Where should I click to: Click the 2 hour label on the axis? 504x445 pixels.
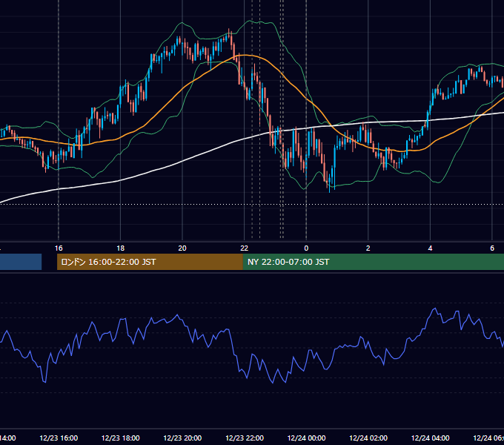[368, 248]
